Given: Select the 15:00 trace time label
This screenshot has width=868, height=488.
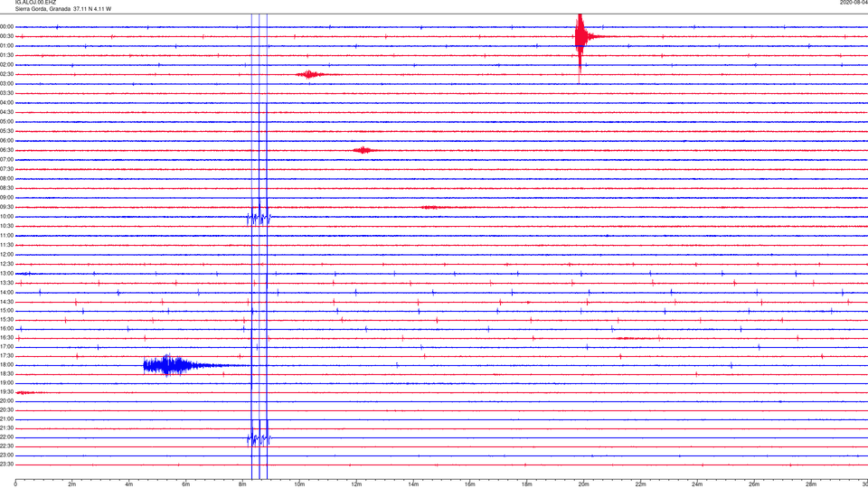Looking at the screenshot, I should click(x=6, y=310).
